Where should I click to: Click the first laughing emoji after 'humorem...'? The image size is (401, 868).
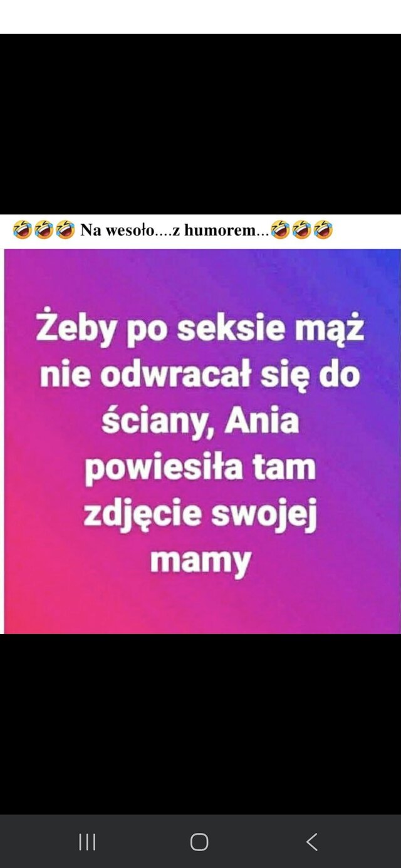(280, 230)
